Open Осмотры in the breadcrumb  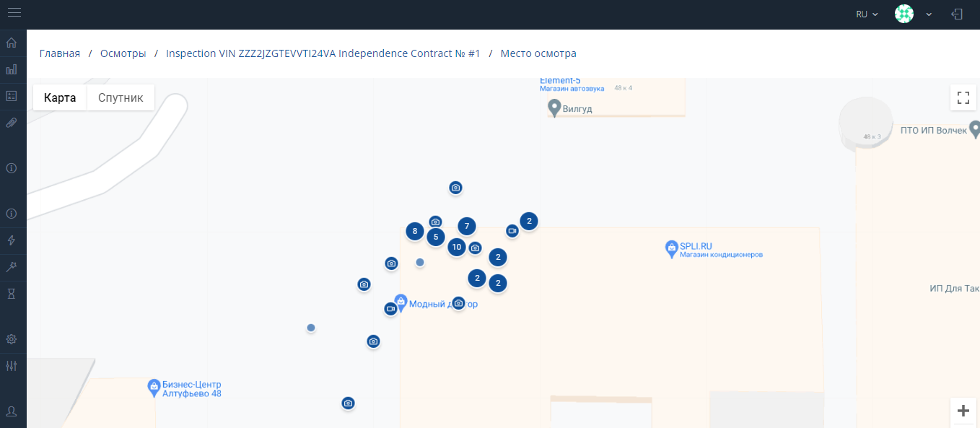pos(123,53)
